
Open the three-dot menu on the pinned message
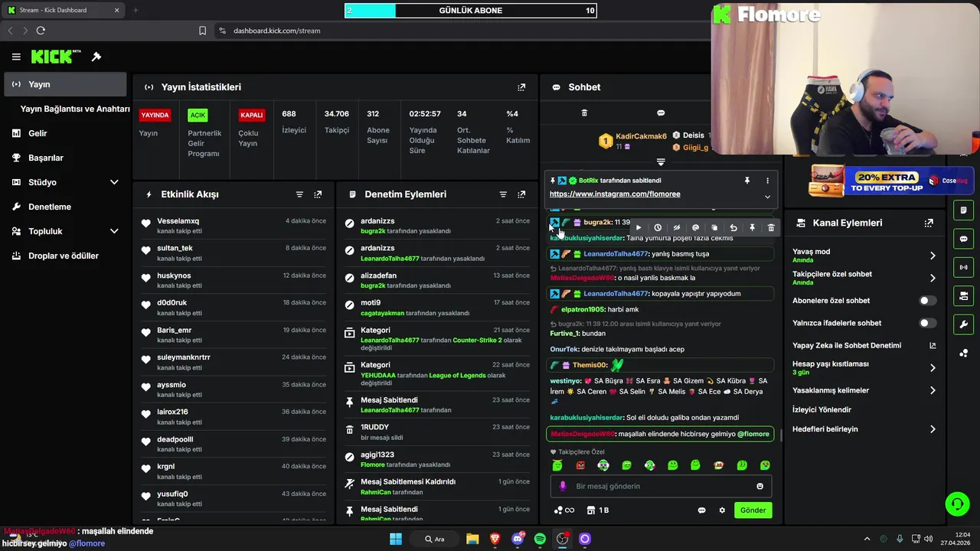pyautogui.click(x=767, y=181)
